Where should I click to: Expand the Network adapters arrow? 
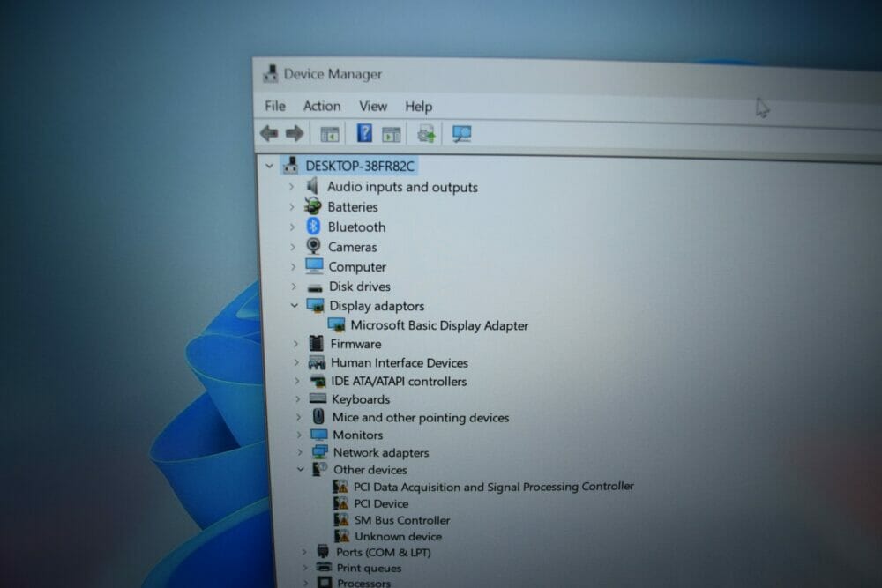(x=300, y=452)
